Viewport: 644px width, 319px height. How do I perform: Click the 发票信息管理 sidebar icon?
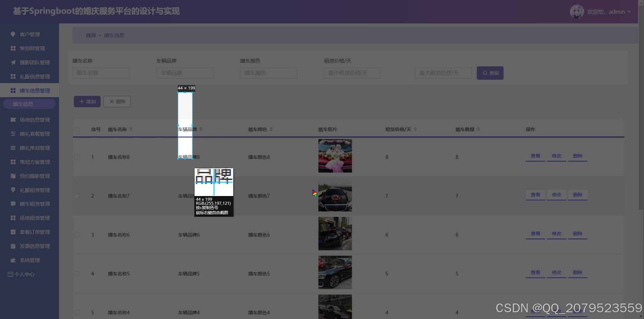13,246
